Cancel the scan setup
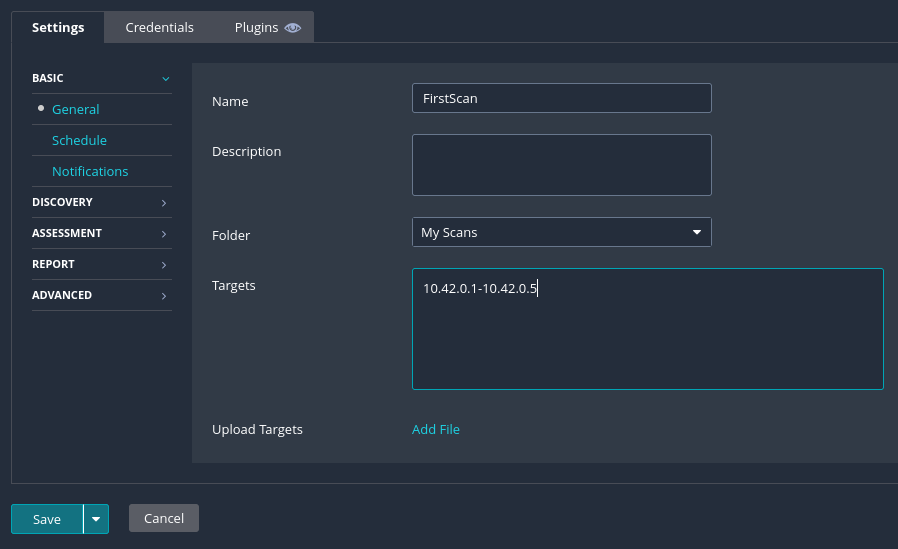This screenshot has width=898, height=549. [164, 518]
